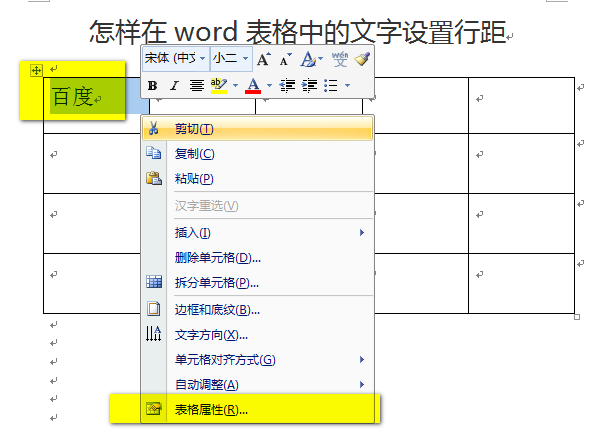Choose 剪切(T) from context menu
The width and height of the screenshot is (600, 429).
click(x=257, y=129)
